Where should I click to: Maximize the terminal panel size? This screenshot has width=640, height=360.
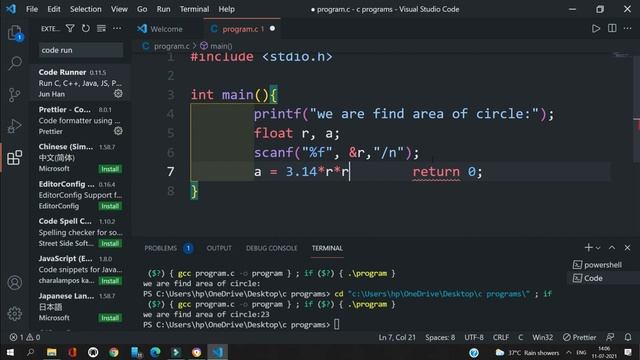(612, 247)
